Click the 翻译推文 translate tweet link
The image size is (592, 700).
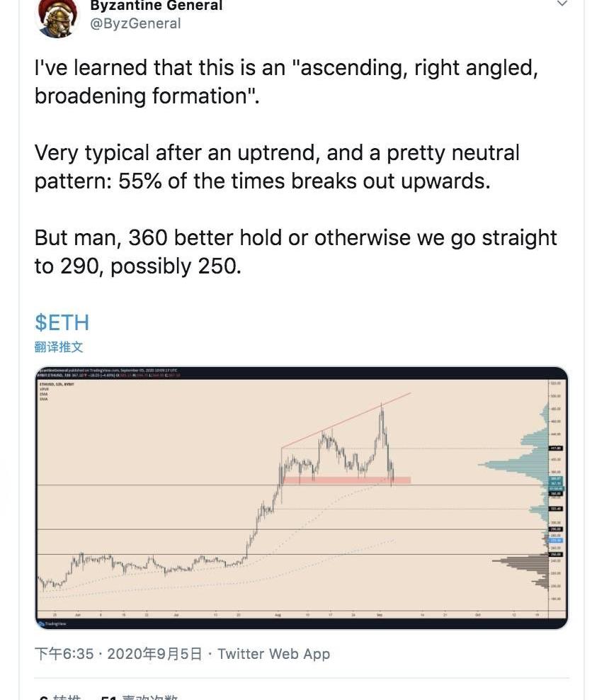tap(59, 347)
